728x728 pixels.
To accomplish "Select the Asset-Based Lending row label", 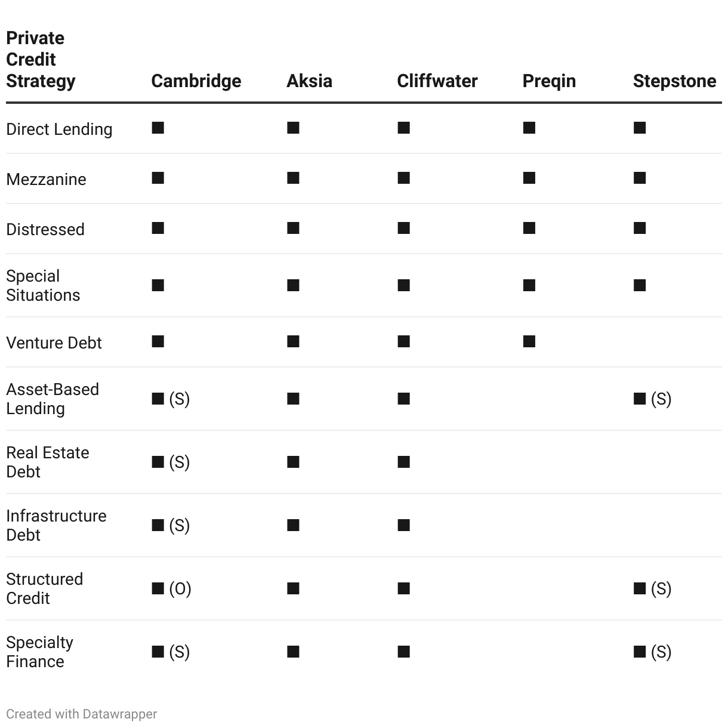I will pos(53,399).
